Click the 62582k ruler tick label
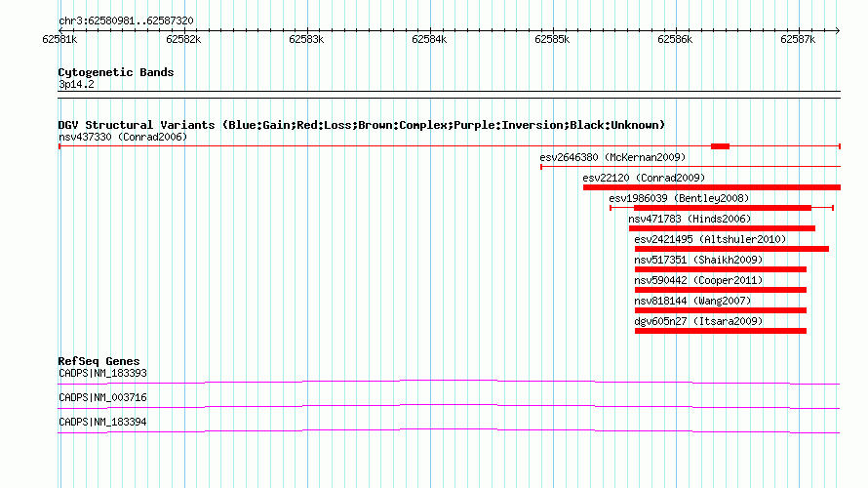The height and width of the screenshot is (488, 868). tap(183, 39)
